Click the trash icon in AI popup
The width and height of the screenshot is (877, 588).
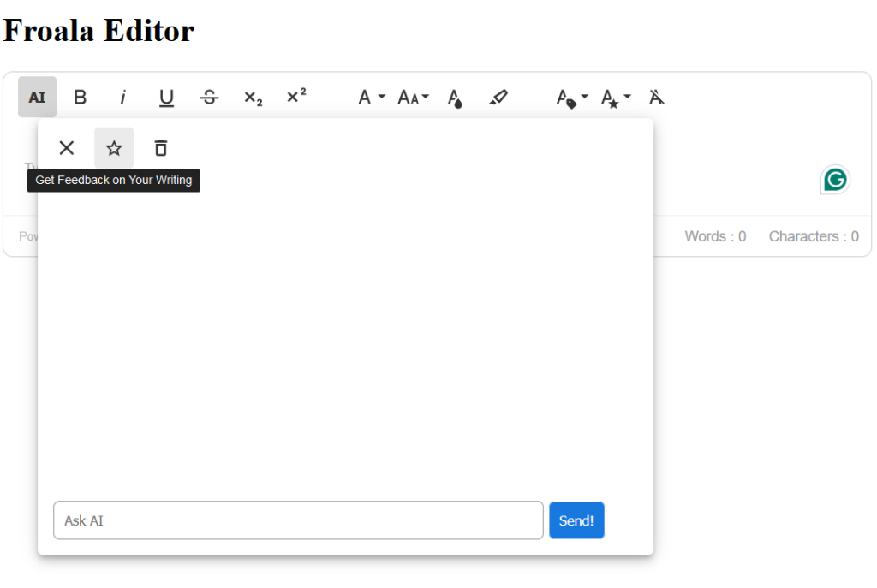(160, 148)
